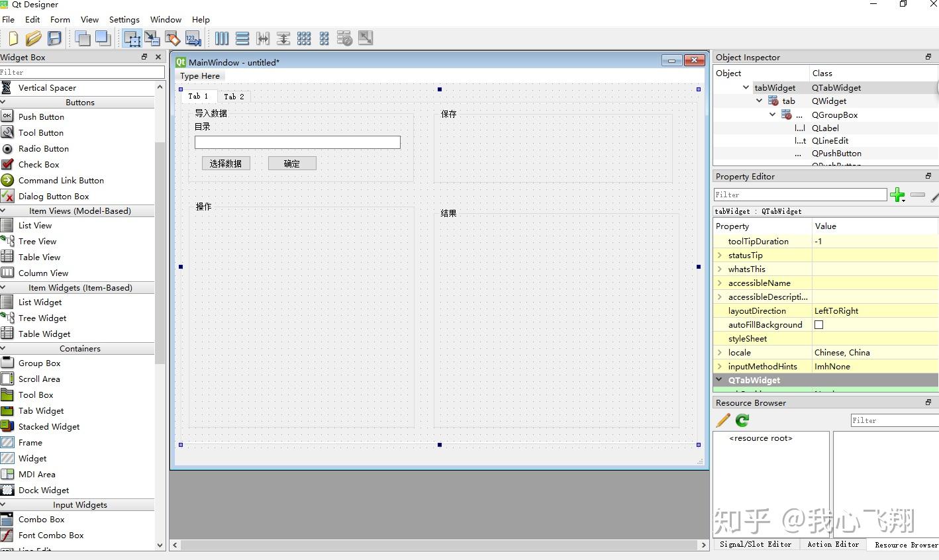Click the New Form toolbar icon

(12, 38)
